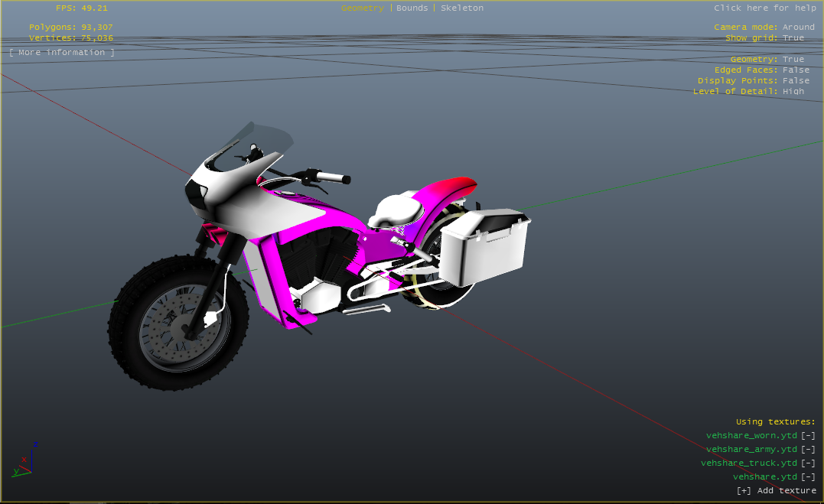This screenshot has width=824, height=504.
Task: Enable the Edged Faces option
Action: point(796,70)
